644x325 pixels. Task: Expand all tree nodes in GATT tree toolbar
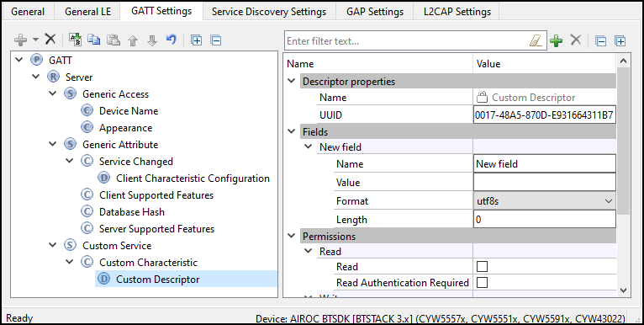point(197,40)
